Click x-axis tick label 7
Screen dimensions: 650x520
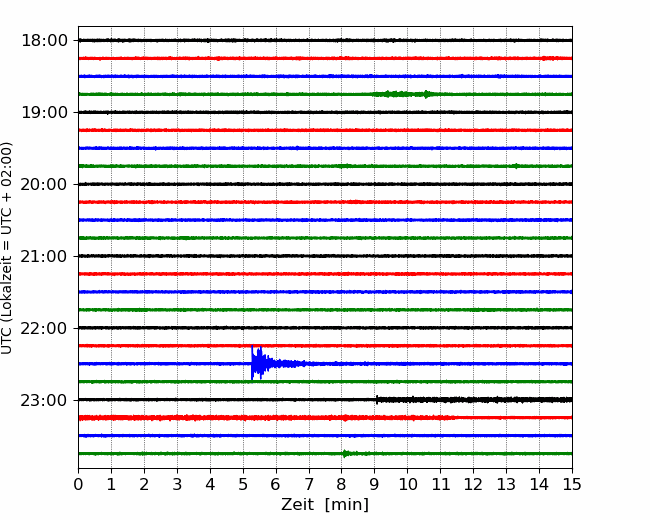tap(309, 484)
